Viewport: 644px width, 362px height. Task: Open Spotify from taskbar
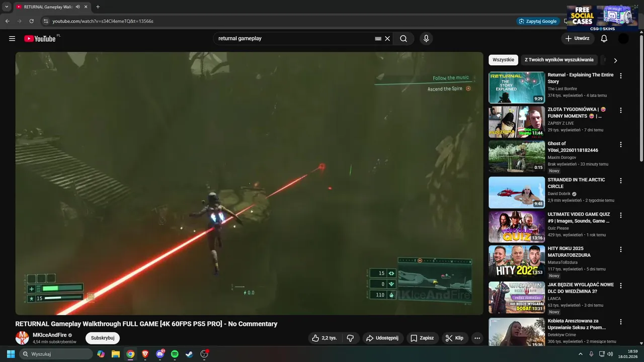click(175, 354)
